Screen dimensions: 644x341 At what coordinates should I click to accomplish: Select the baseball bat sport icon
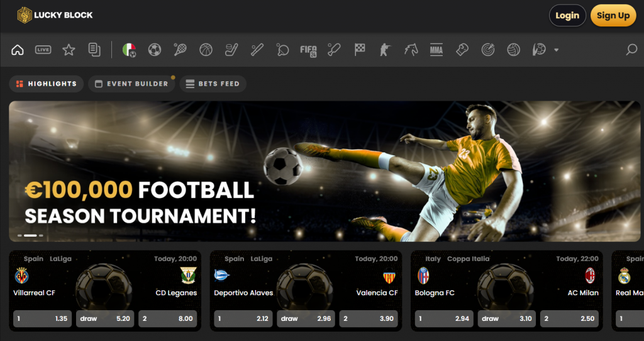257,50
